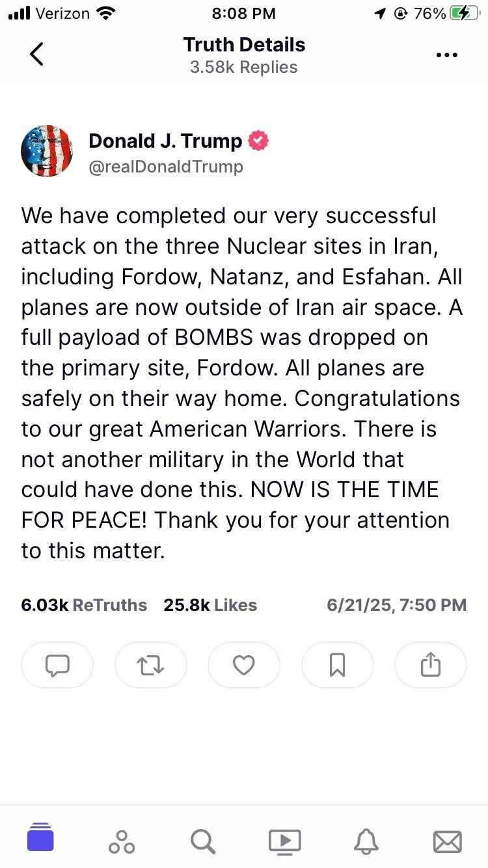The image size is (488, 868).
Task: ReTruth this post
Action: click(150, 665)
